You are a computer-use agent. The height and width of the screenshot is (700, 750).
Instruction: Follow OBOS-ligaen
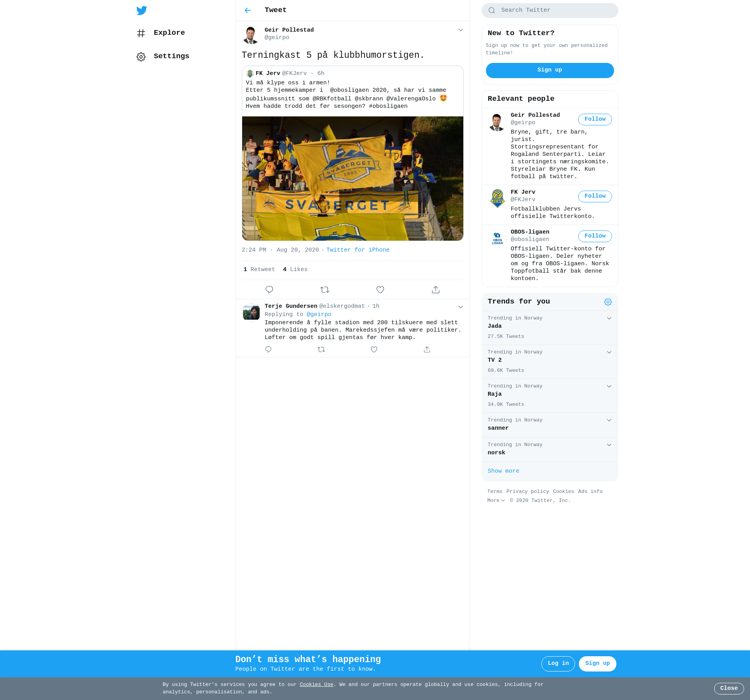(595, 236)
